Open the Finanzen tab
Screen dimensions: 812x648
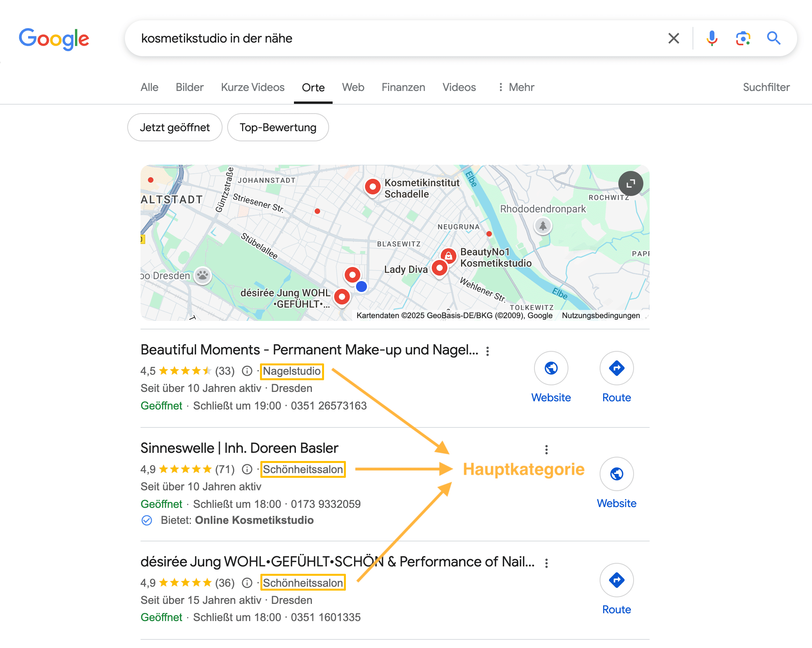(403, 87)
